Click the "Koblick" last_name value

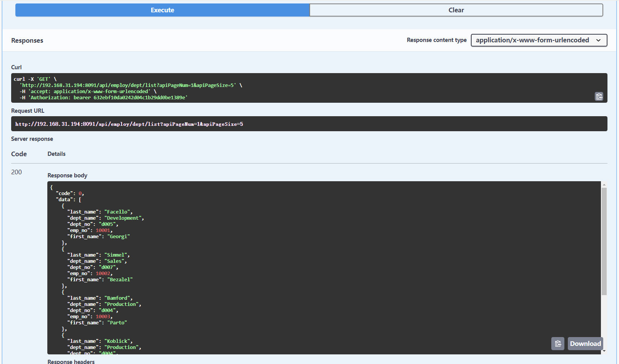(x=117, y=341)
